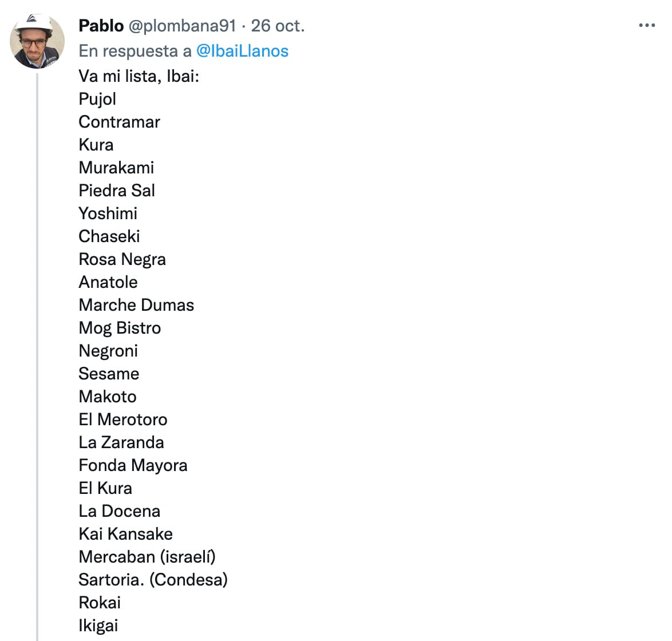The image size is (672, 641).
Task: Select the Kai Kansake entry
Action: tap(125, 534)
